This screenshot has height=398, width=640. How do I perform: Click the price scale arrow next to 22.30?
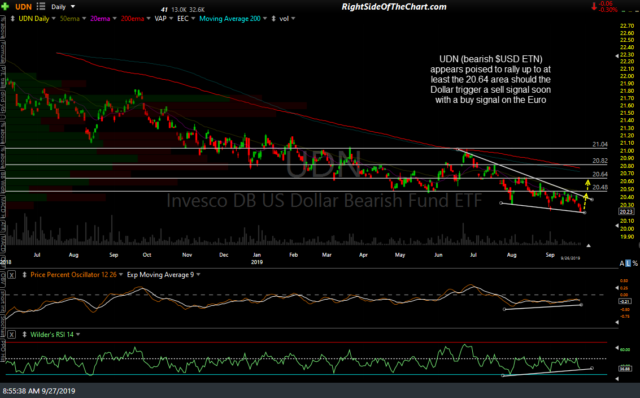coord(617,56)
